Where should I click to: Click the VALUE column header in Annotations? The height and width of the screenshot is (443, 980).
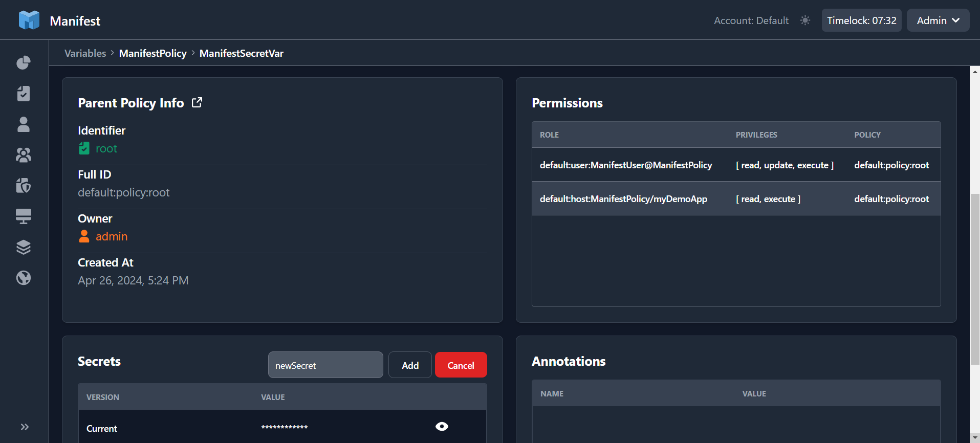point(754,393)
